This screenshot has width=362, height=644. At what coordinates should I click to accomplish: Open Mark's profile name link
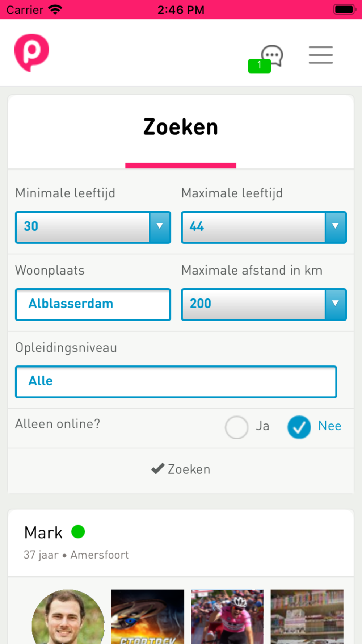43,532
